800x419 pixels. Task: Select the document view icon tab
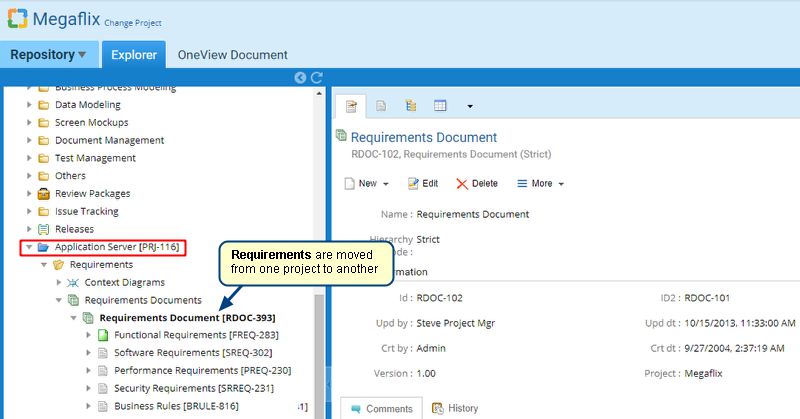point(381,105)
